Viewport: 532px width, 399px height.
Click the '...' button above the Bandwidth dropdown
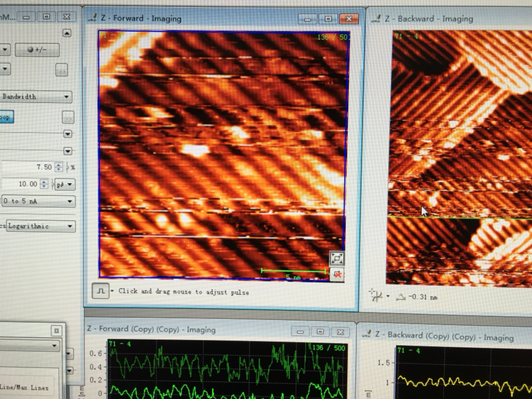pyautogui.click(x=62, y=70)
